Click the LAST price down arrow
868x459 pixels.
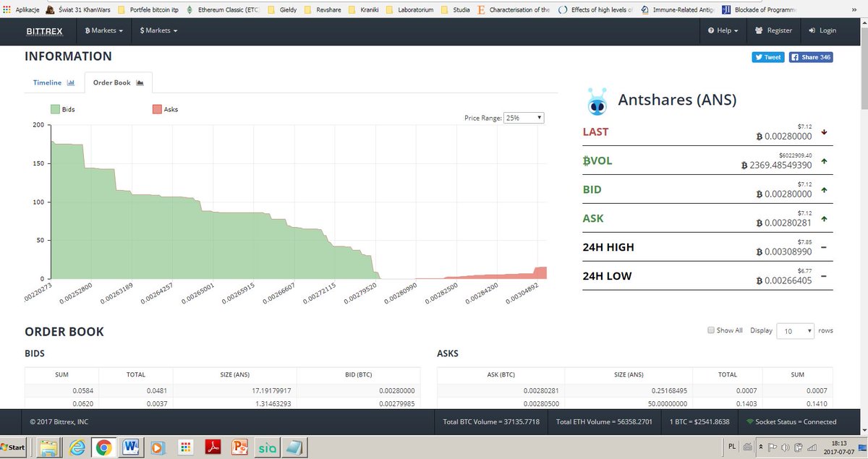[x=825, y=132]
